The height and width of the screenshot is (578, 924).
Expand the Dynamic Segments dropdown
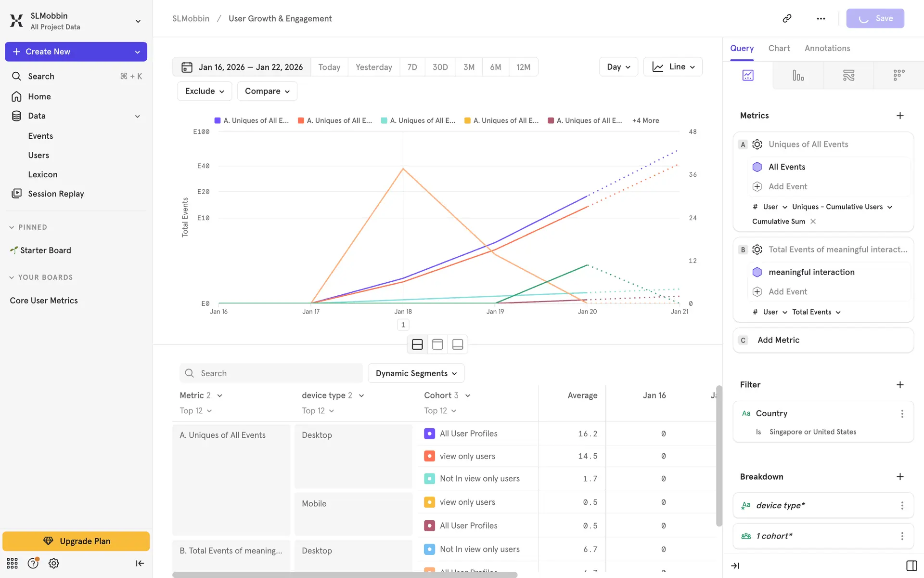[416, 373]
